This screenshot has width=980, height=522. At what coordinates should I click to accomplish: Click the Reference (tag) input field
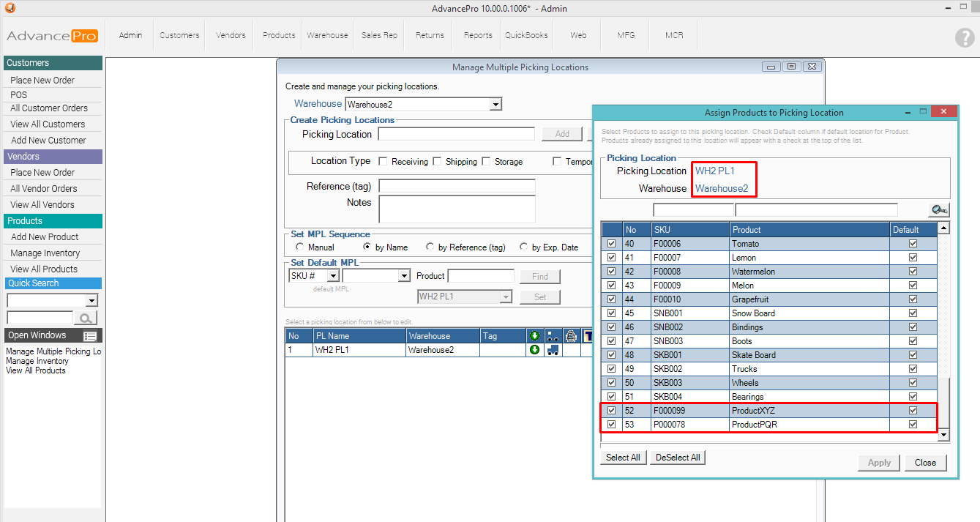[x=457, y=186]
